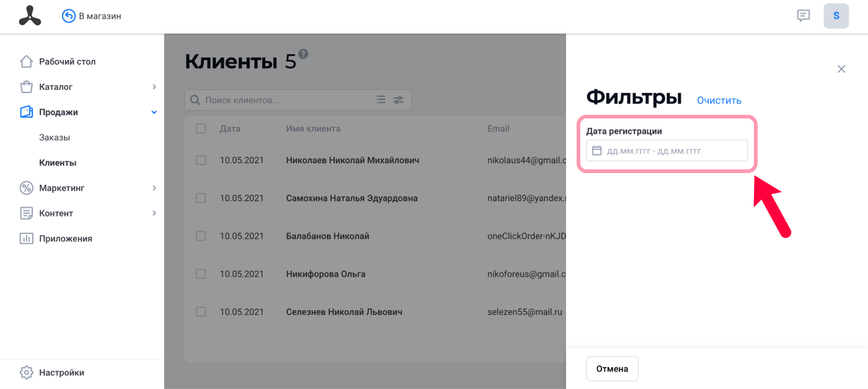Click the oneClickOrder email entry
This screenshot has width=868, height=389.
527,236
